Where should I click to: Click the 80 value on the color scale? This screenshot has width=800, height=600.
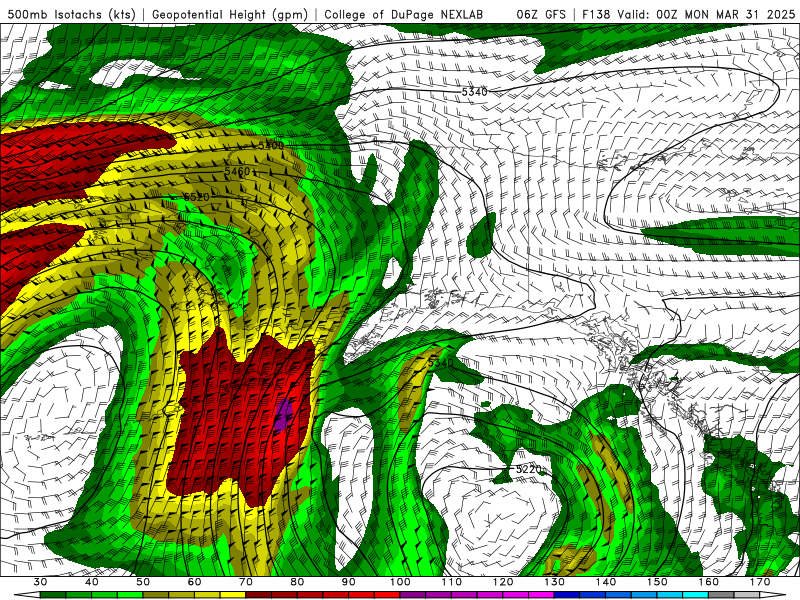point(297,582)
